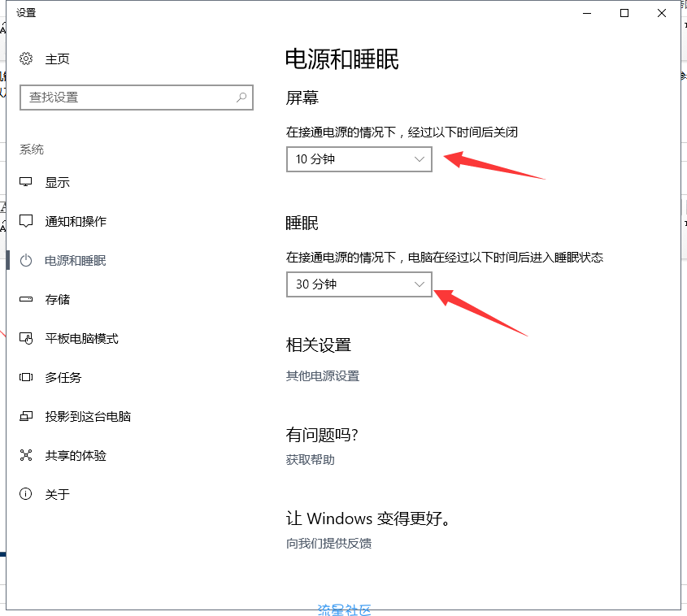This screenshot has width=687, height=616.
Task: Click the home gear icon
Action: coord(26,59)
